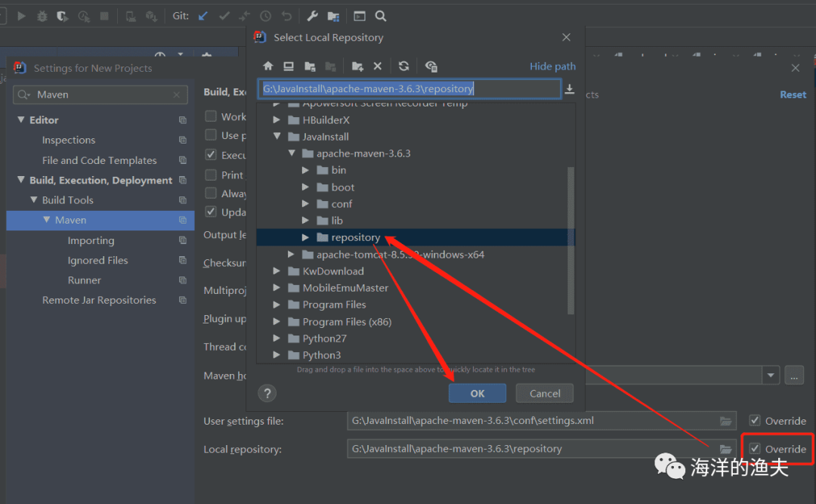Toggle the 'Work' checkbox

[211, 116]
